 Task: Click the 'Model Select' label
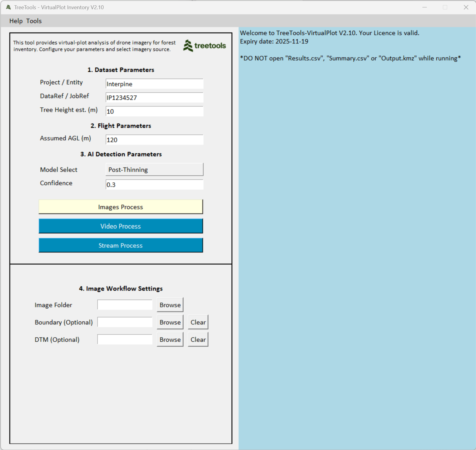click(x=59, y=170)
